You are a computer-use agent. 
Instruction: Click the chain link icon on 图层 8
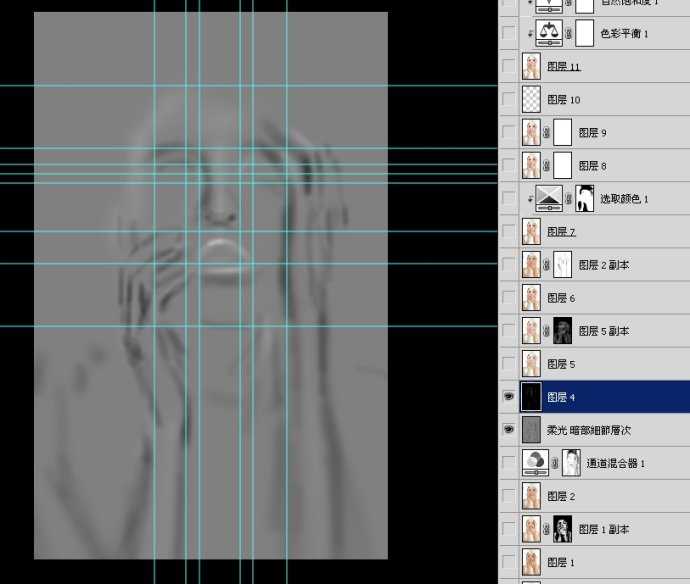546,166
